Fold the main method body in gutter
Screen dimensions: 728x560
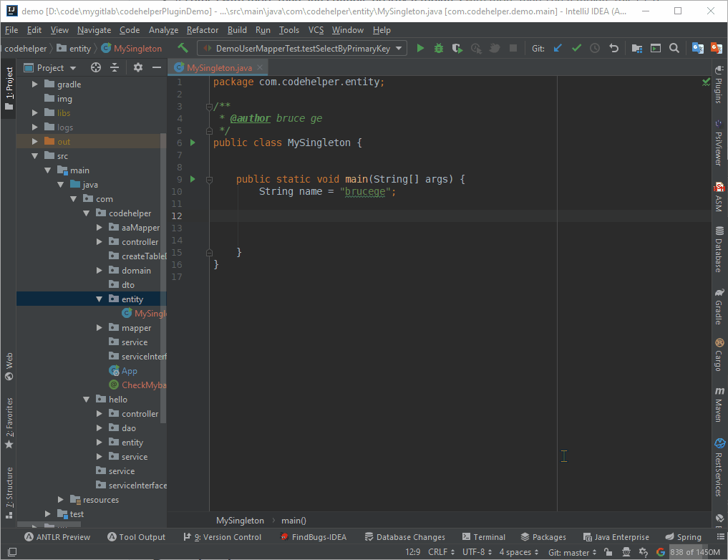pyautogui.click(x=209, y=179)
